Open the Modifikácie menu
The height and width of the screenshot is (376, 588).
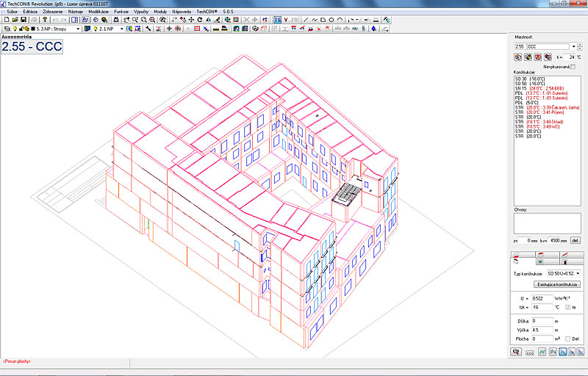(x=98, y=12)
